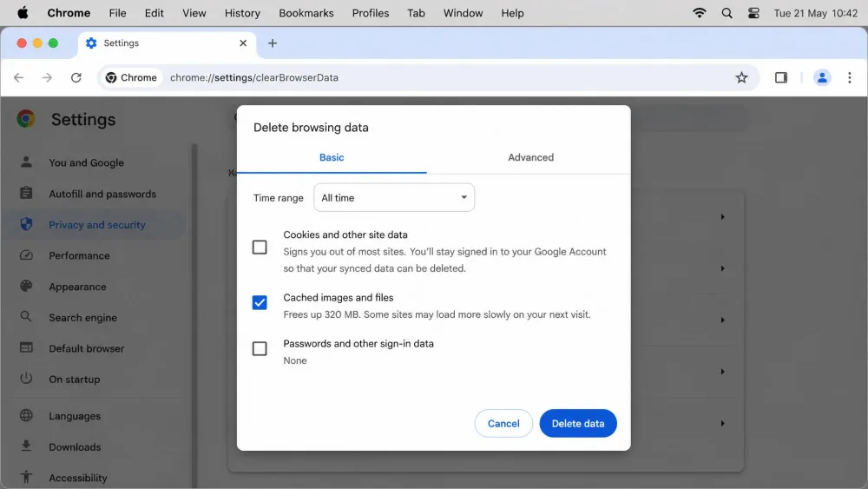This screenshot has width=868, height=489.
Task: Open Autofill and passwords settings
Action: pyautogui.click(x=102, y=194)
